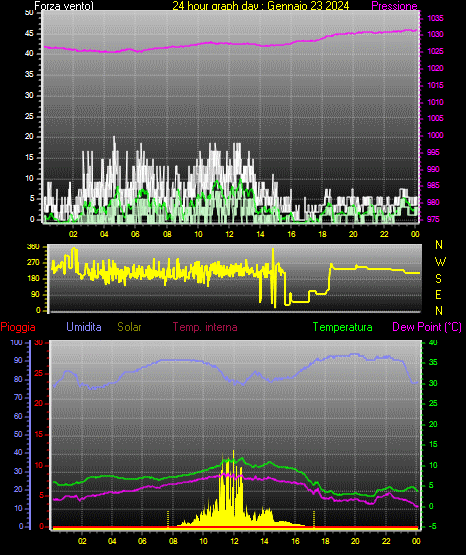This screenshot has width=466, height=555.
Task: Click the Dew Point (°C) legend label
Action: (427, 327)
